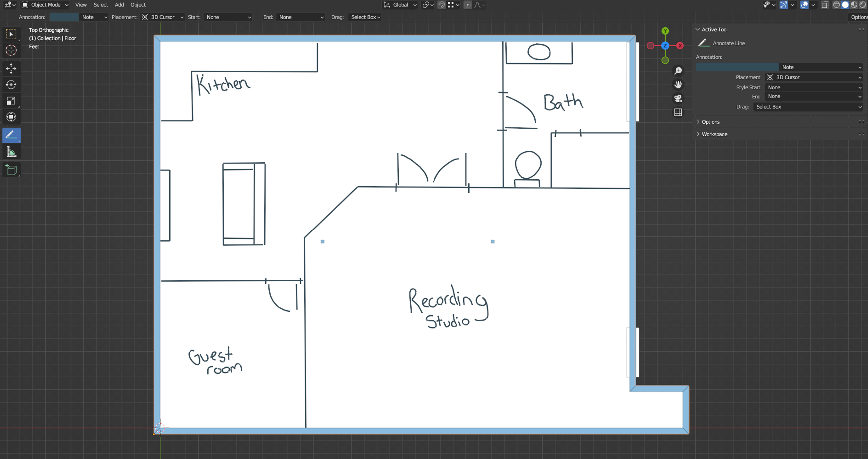Open sidebar Note layer dropdown
The image size is (868, 459).
click(821, 67)
